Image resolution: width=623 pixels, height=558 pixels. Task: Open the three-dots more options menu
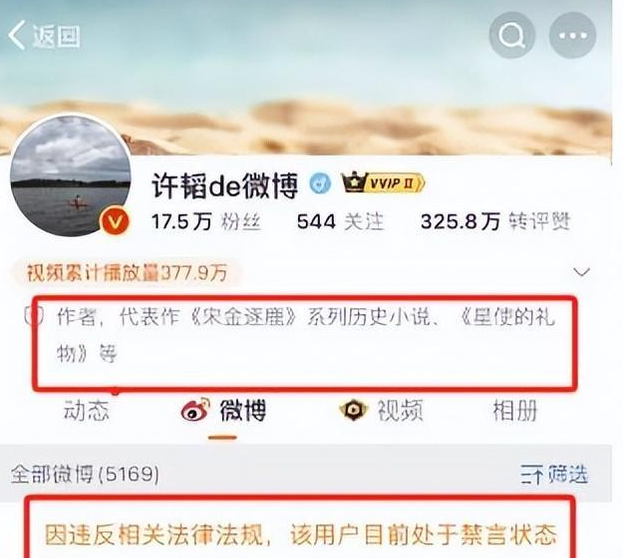point(573,36)
